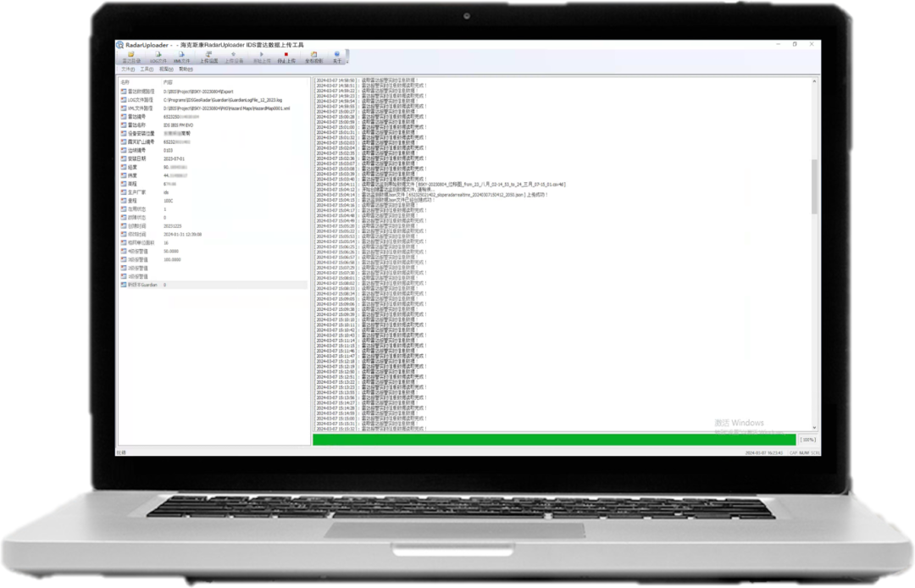Open the 文件 menu
Image resolution: width=915 pixels, height=588 pixels.
pos(127,69)
